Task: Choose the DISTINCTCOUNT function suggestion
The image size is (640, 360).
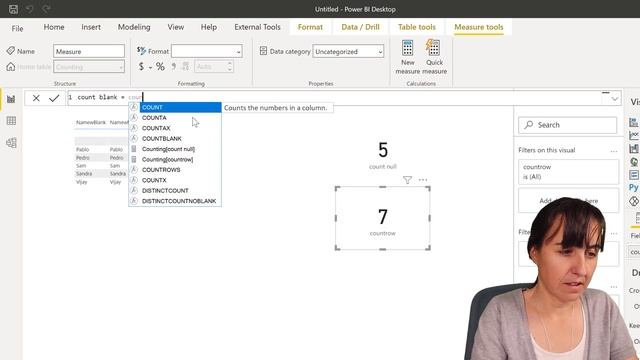Action: (x=175, y=191)
